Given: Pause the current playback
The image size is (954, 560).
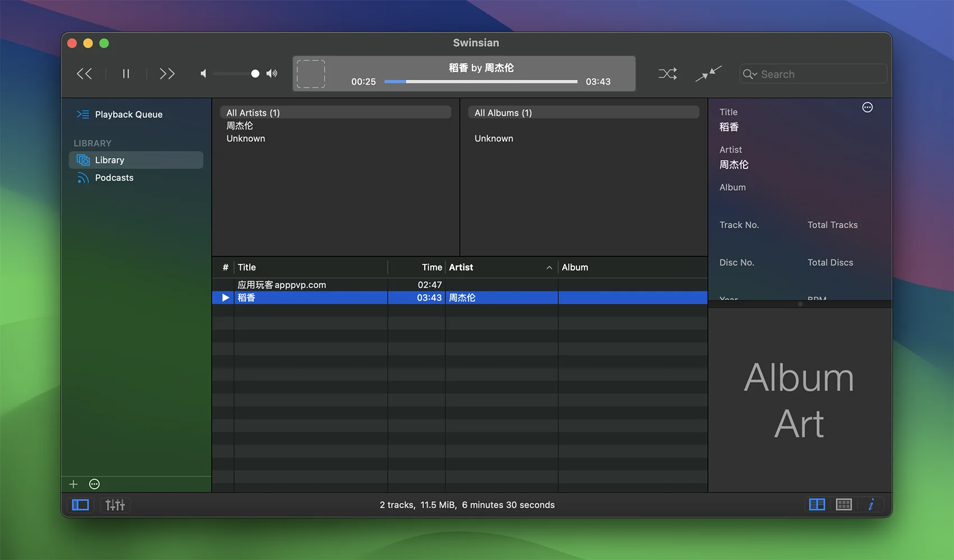Looking at the screenshot, I should (x=126, y=74).
